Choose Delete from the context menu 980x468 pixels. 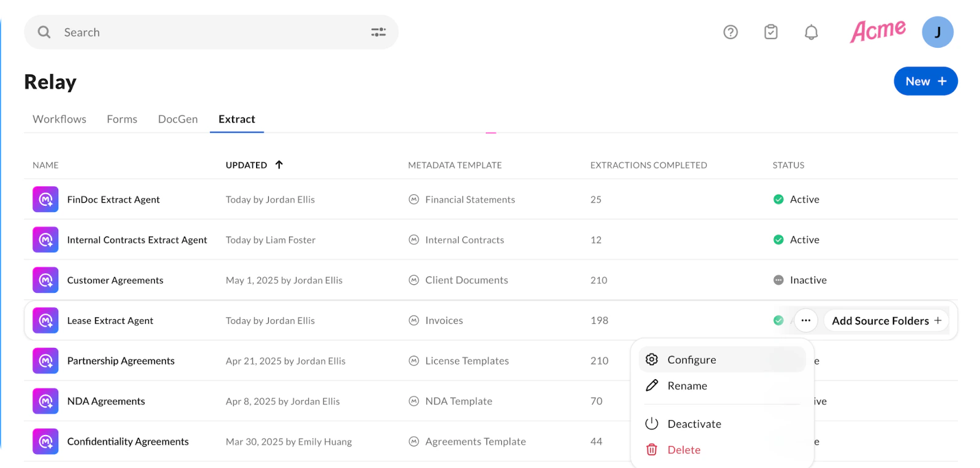[x=722, y=450]
